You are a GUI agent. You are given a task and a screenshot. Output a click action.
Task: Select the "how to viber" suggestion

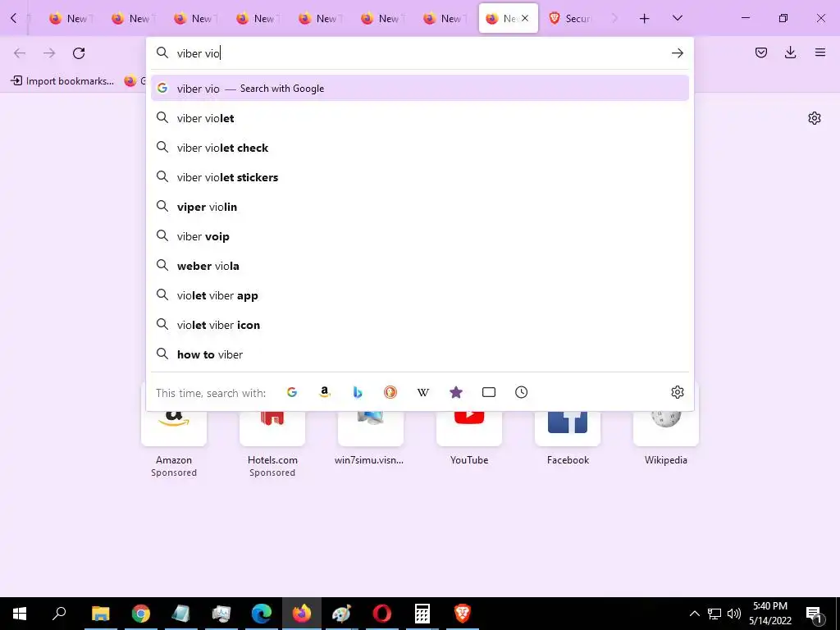(x=420, y=354)
